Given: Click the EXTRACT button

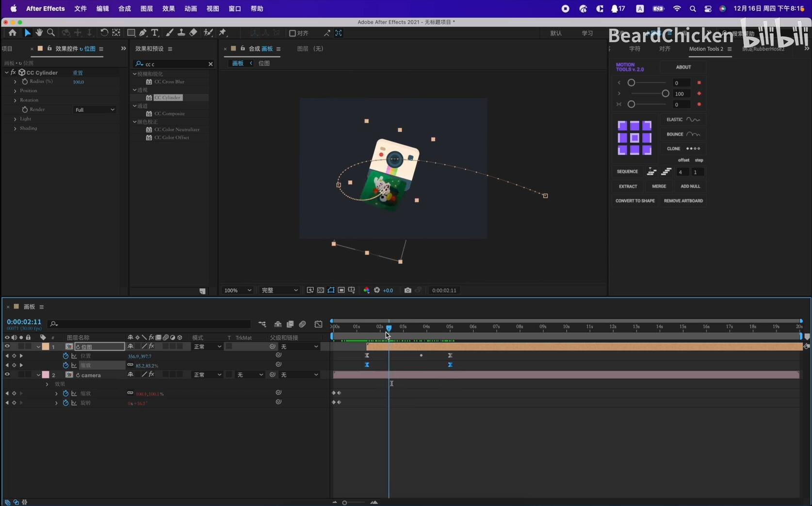Looking at the screenshot, I should 628,186.
